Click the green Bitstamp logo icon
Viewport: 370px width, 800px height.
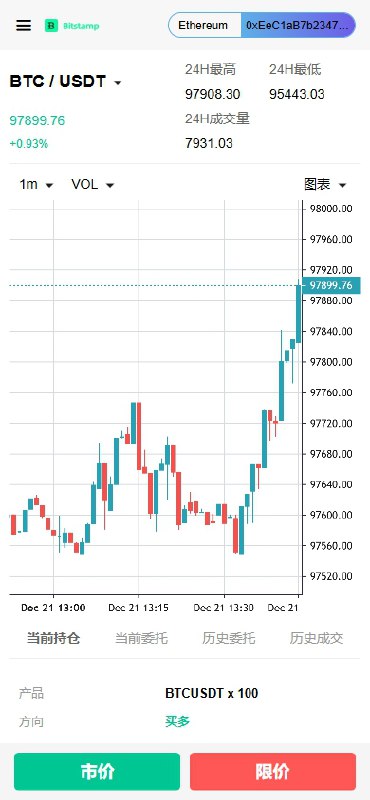(x=52, y=26)
